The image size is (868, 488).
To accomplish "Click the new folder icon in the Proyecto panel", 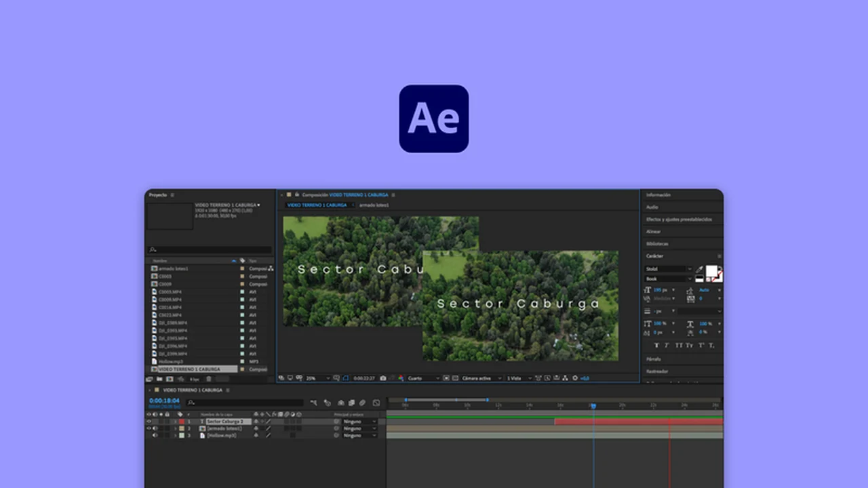I will point(159,379).
